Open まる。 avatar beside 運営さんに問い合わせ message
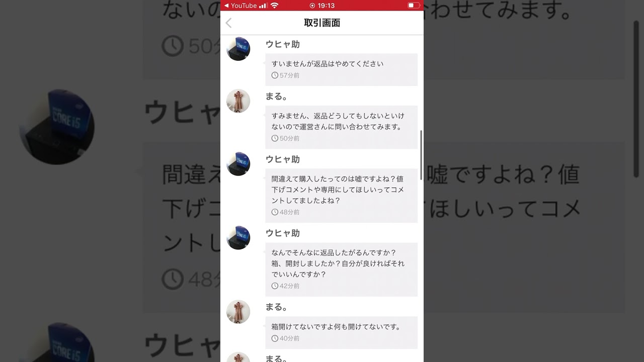Viewport: 644px width, 362px height. [x=238, y=101]
